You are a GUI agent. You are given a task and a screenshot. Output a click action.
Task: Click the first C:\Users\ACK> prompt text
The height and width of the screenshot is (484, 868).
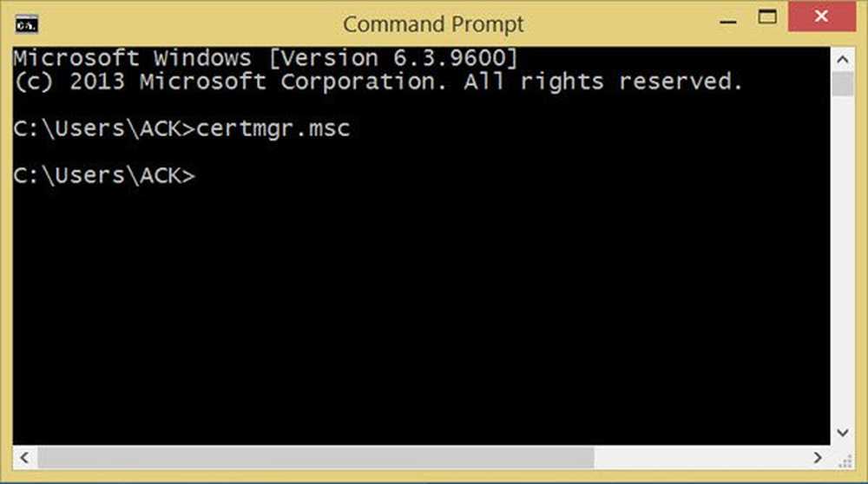104,128
